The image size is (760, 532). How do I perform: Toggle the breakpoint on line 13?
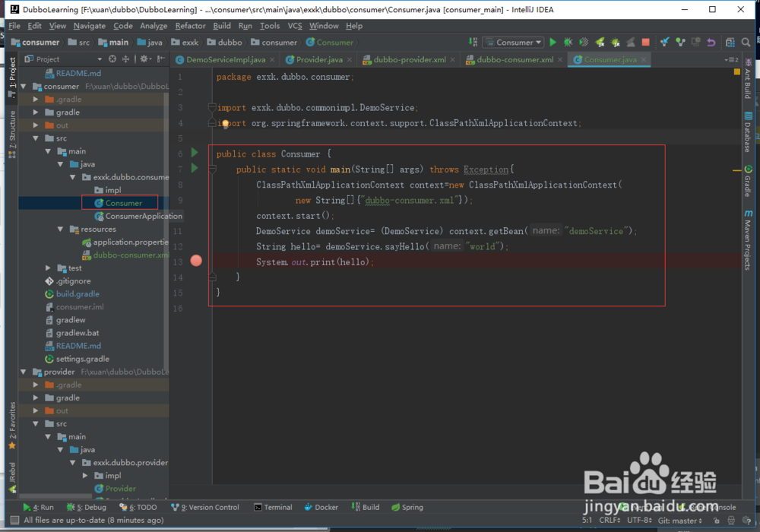tap(196, 261)
